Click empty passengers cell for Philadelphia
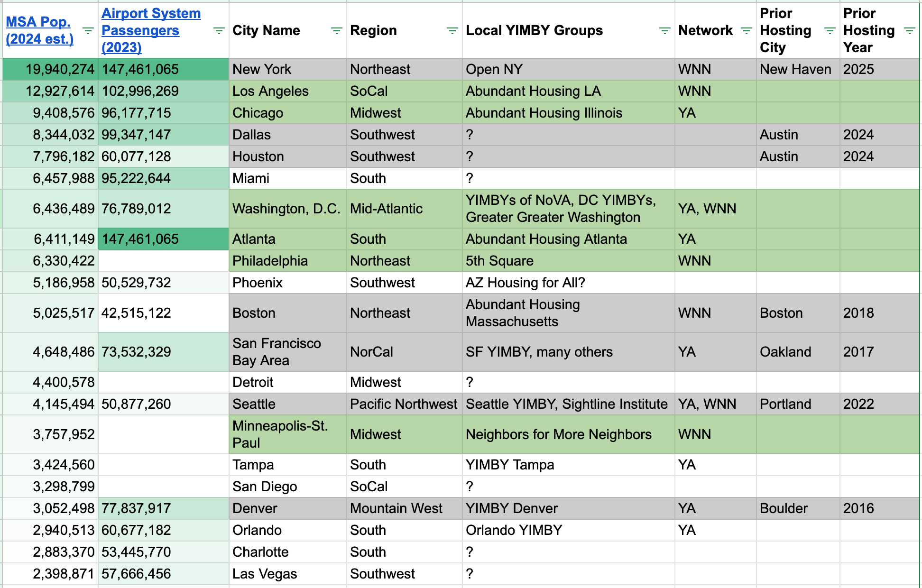The height and width of the screenshot is (588, 922). coord(163,261)
